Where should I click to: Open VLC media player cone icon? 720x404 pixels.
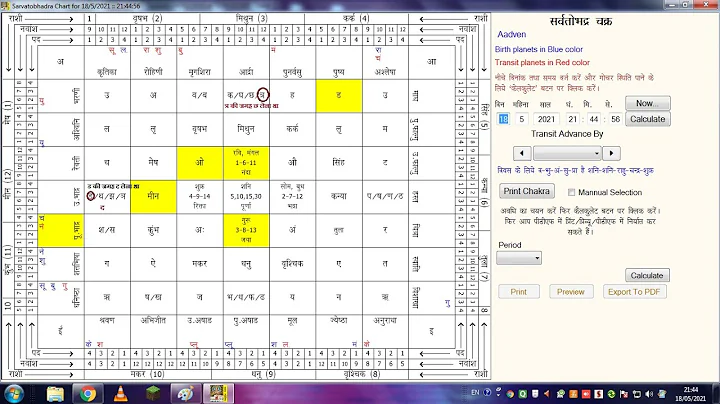pos(121,394)
